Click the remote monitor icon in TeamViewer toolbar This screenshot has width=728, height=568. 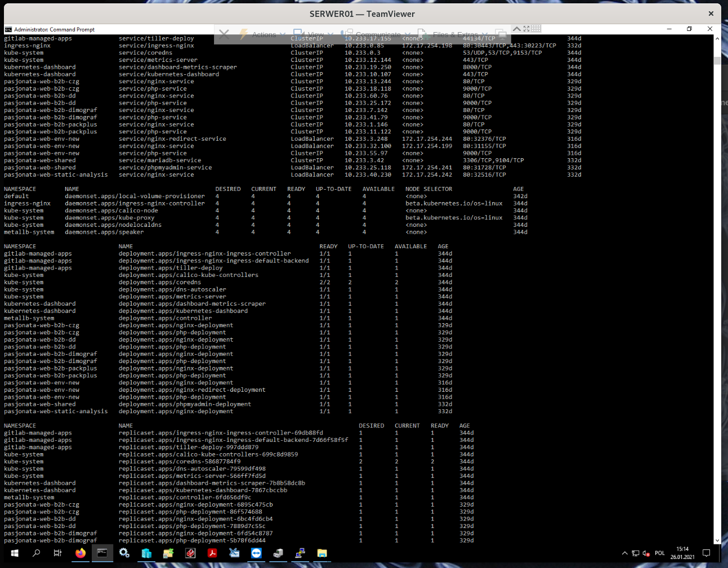point(500,34)
